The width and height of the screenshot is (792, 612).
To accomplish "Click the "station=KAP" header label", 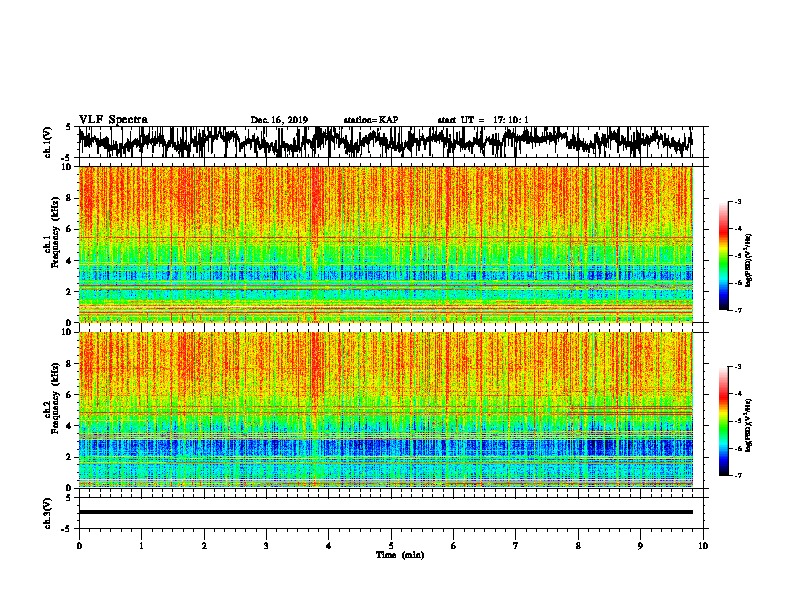I will click(x=371, y=120).
